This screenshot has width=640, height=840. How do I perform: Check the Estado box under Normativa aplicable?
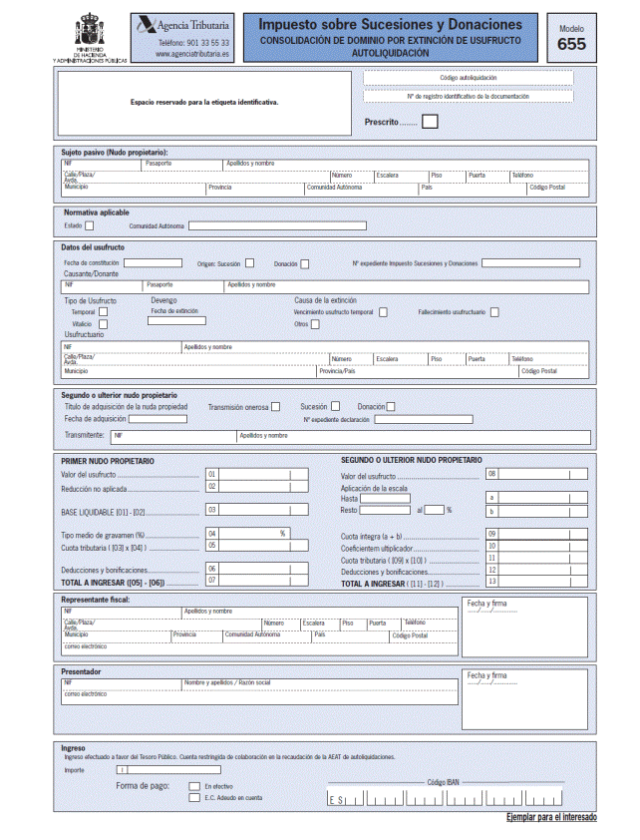click(90, 225)
